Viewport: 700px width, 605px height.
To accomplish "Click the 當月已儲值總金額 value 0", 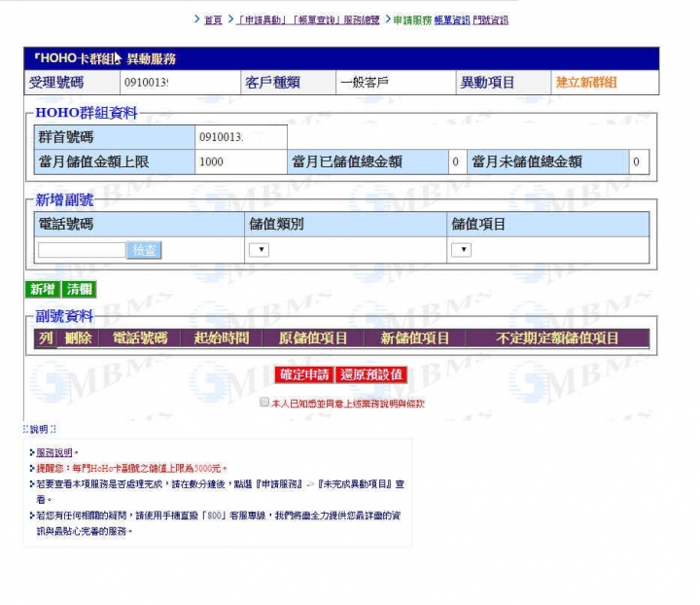I will [x=457, y=161].
